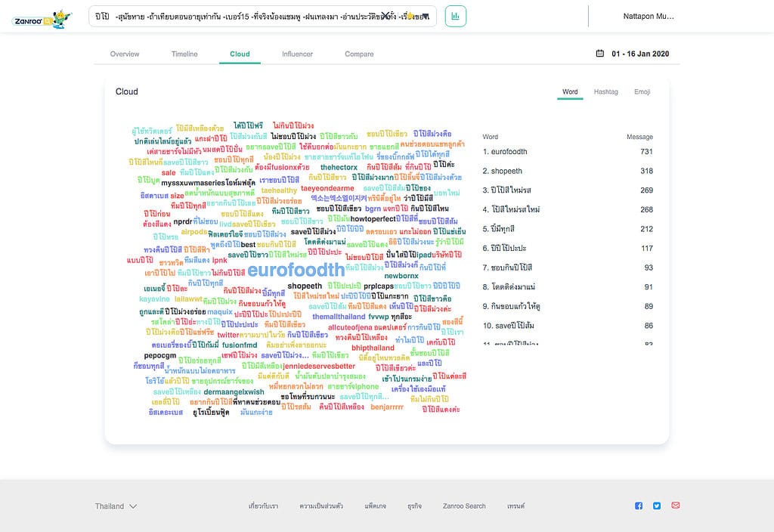Viewport: 774px width, 532px height.
Task: Click myssxuwmaseries word in the cloud
Action: (x=193, y=183)
